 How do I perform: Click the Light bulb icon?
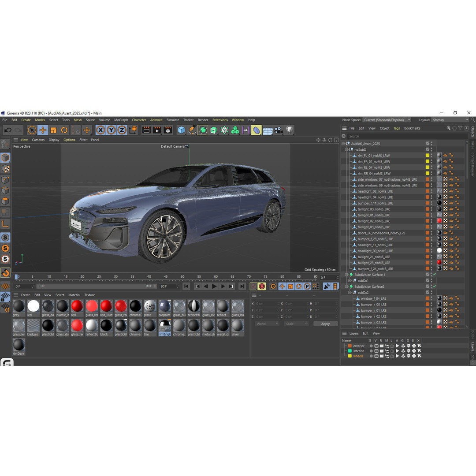click(x=289, y=130)
